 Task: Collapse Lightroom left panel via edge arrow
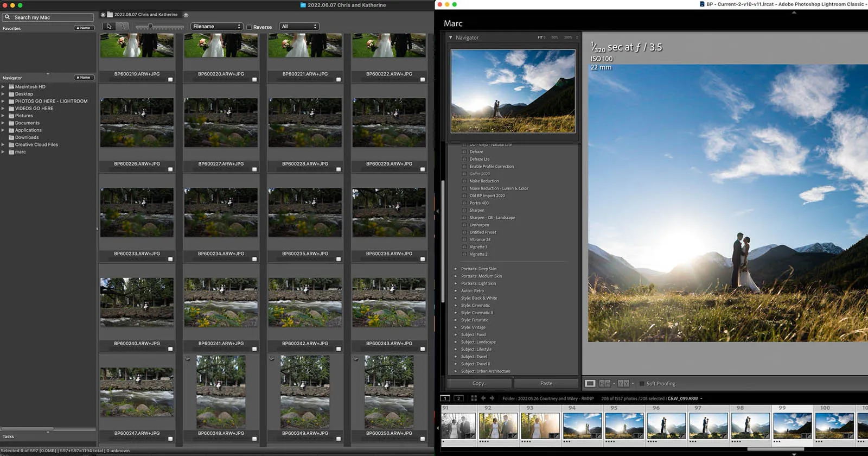click(x=438, y=211)
